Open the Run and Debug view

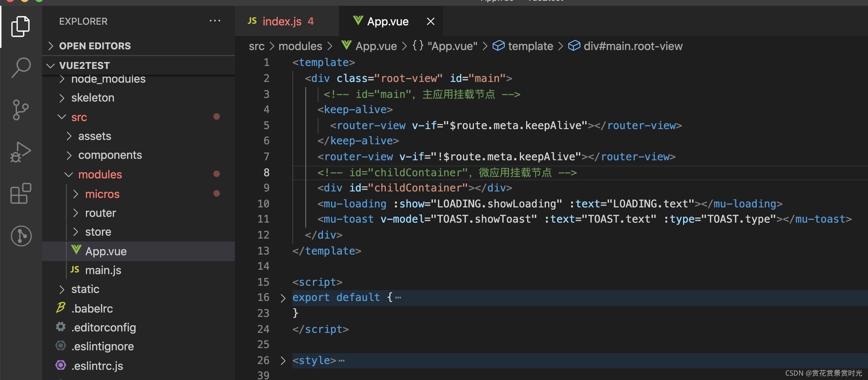pos(21,152)
